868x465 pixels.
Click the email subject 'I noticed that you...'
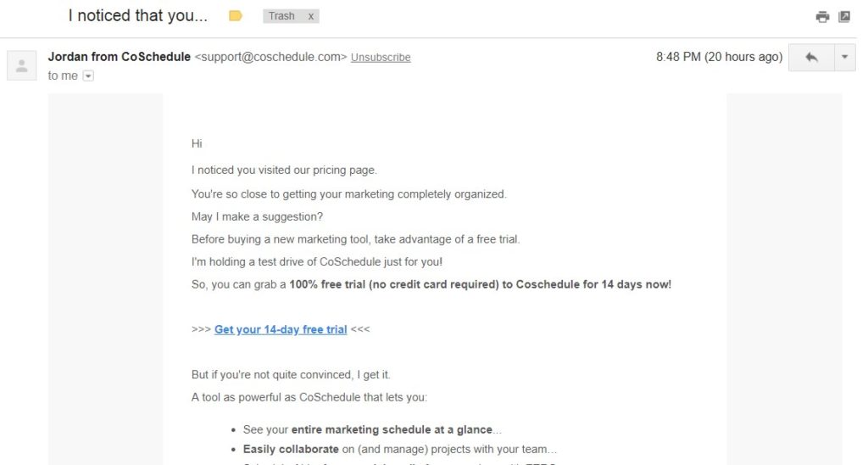(138, 15)
